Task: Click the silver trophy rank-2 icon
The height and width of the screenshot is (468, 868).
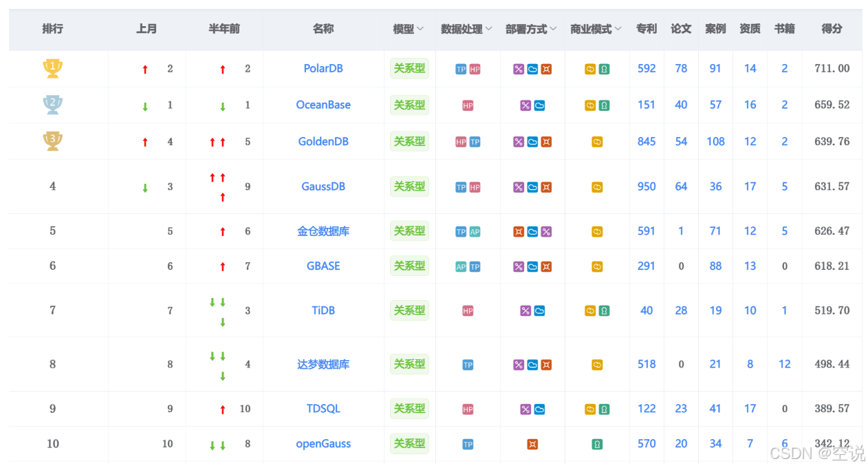Action: click(x=53, y=105)
